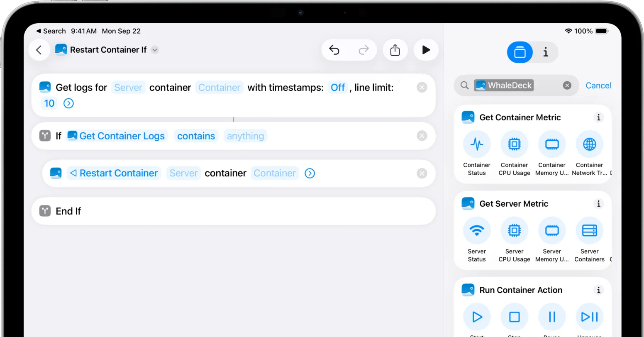
Task: Select the Server Containers metric icon
Action: click(589, 230)
